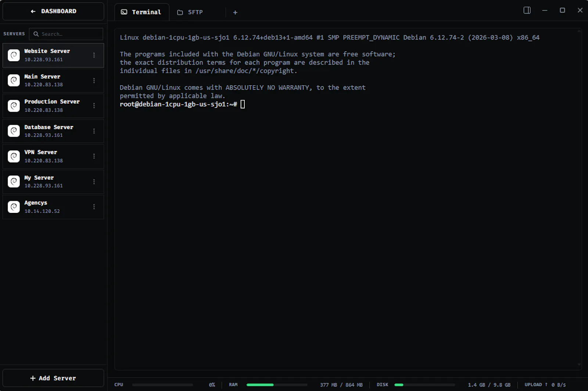This screenshot has height=391, width=588.
Task: Open options menu for My Server
Action: point(94,182)
